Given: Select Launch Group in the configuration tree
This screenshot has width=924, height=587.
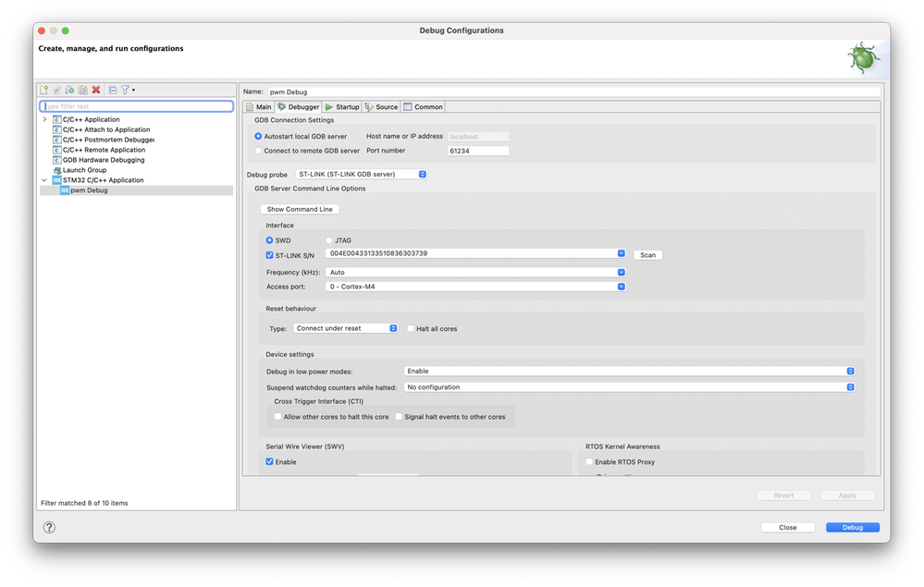Looking at the screenshot, I should [x=84, y=170].
